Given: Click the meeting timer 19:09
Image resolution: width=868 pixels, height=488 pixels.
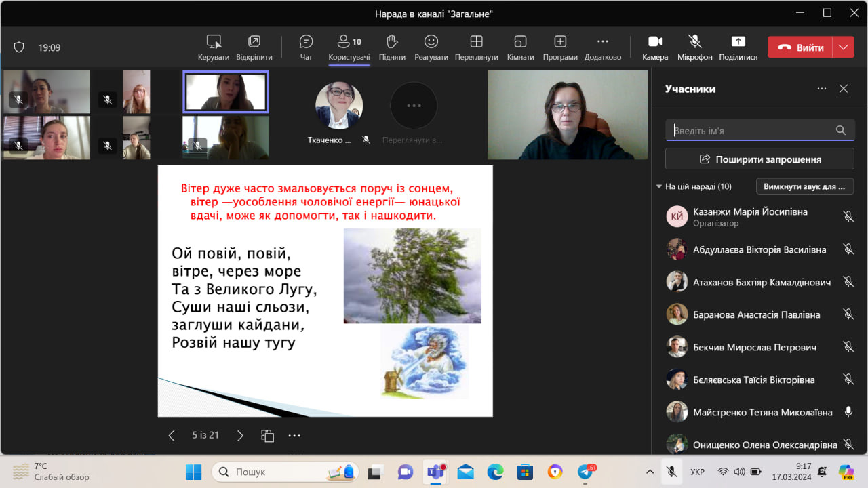Looking at the screenshot, I should 50,47.
